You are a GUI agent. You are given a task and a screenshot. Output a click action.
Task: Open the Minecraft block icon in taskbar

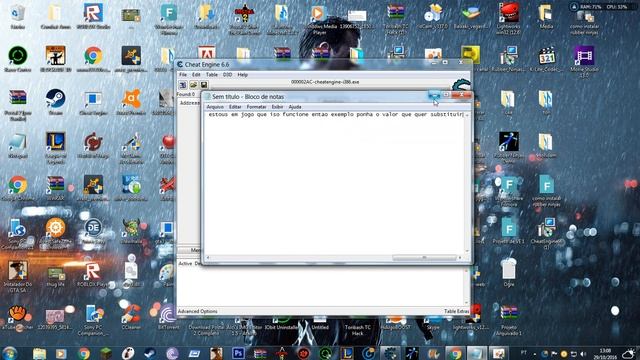pos(106,353)
